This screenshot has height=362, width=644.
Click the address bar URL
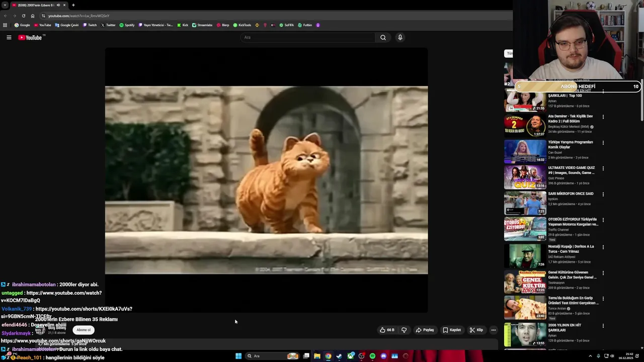click(78, 16)
